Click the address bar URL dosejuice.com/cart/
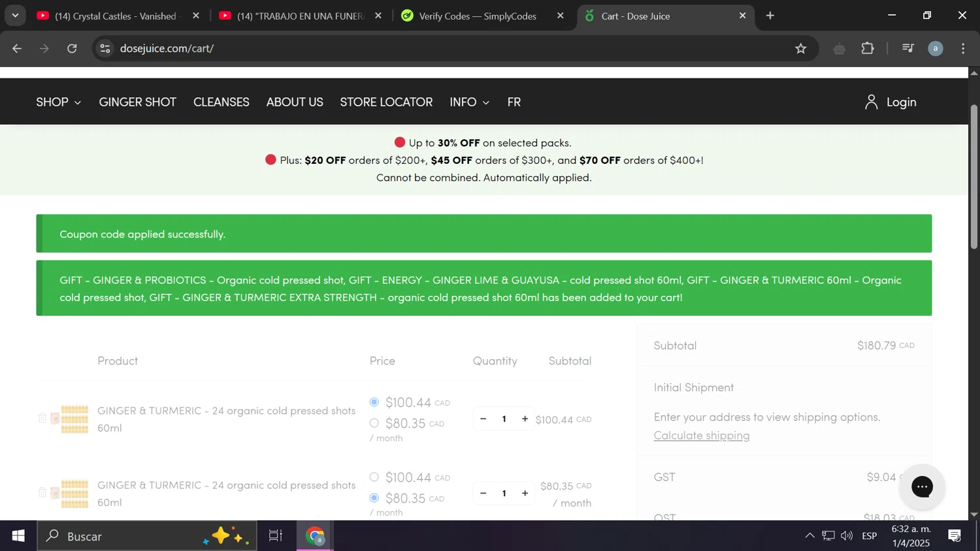Viewport: 980px width, 551px height. (x=167, y=48)
